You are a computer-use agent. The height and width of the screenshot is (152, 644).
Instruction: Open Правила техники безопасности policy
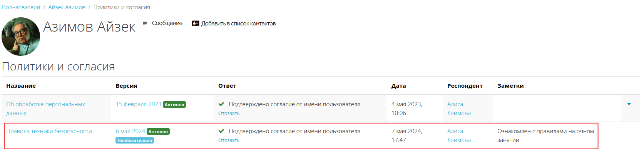click(x=49, y=131)
